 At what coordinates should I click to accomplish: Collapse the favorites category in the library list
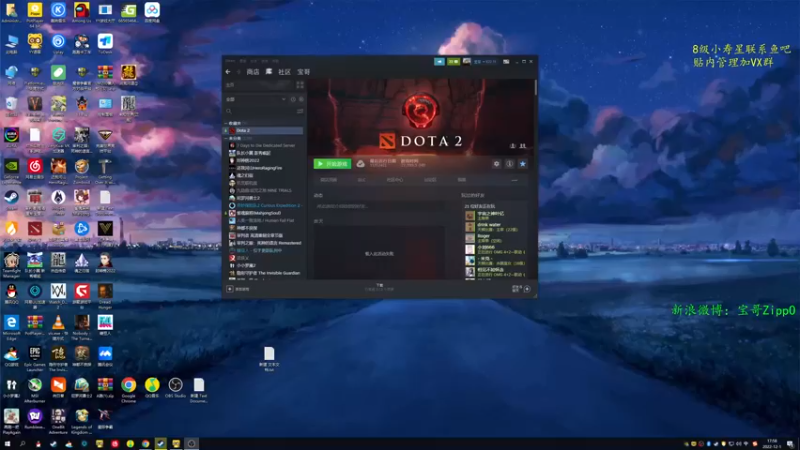click(226, 123)
